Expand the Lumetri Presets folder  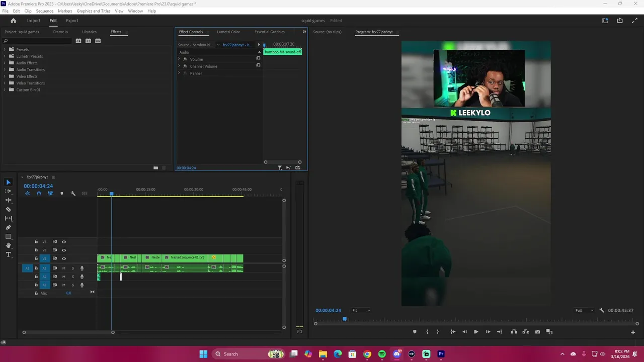tap(5, 56)
